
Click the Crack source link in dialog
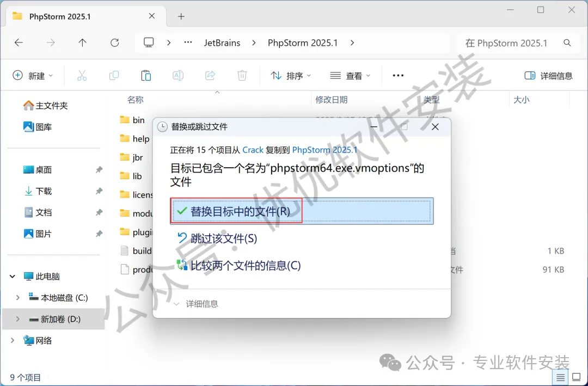pos(253,150)
